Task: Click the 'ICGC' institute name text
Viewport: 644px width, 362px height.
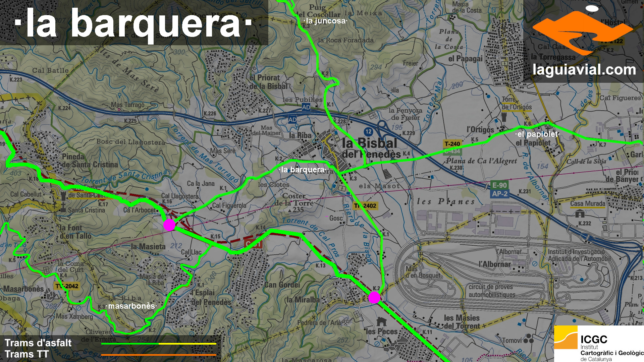Action: (594, 339)
